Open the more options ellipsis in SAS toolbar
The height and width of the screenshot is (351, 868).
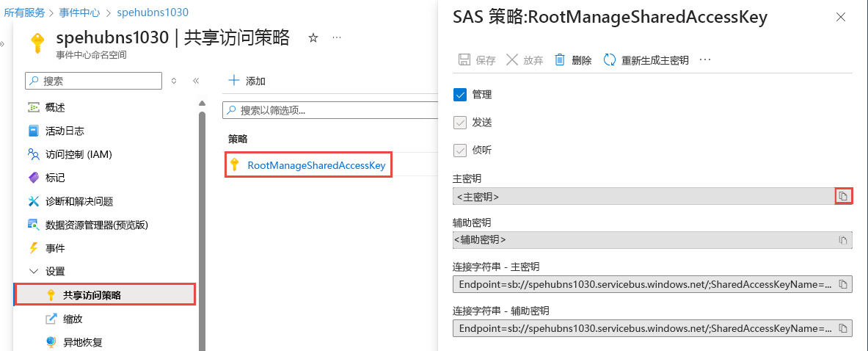click(x=705, y=60)
